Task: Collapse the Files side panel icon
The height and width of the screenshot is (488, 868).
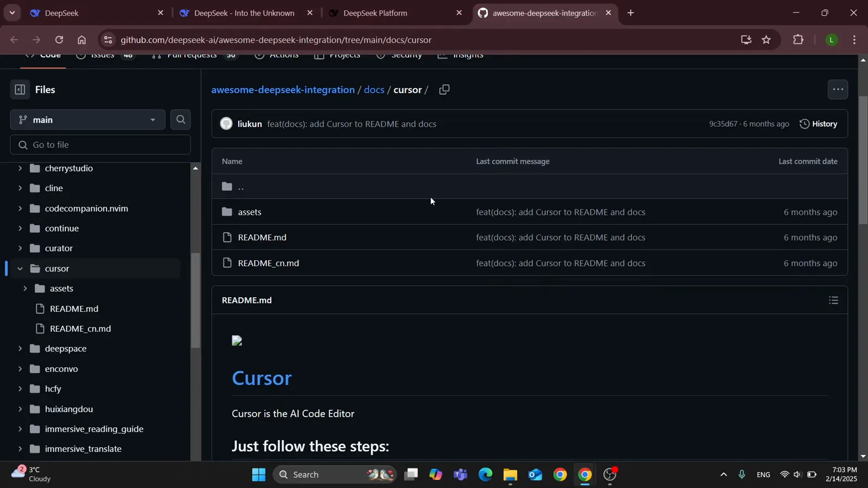Action: click(x=20, y=89)
